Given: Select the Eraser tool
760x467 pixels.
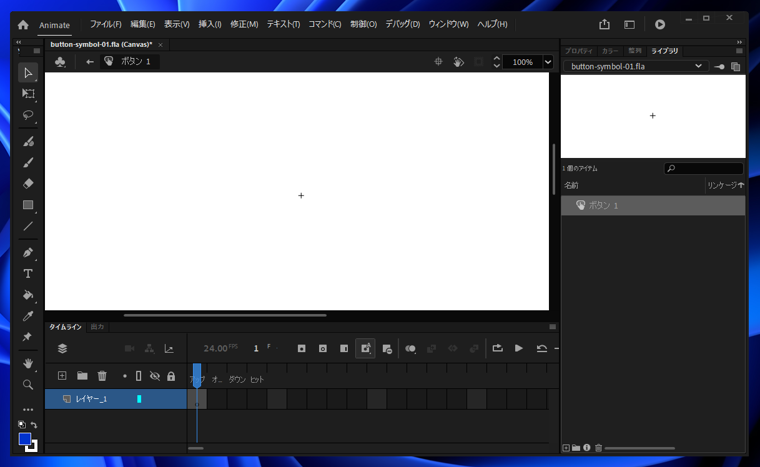Looking at the screenshot, I should (28, 184).
